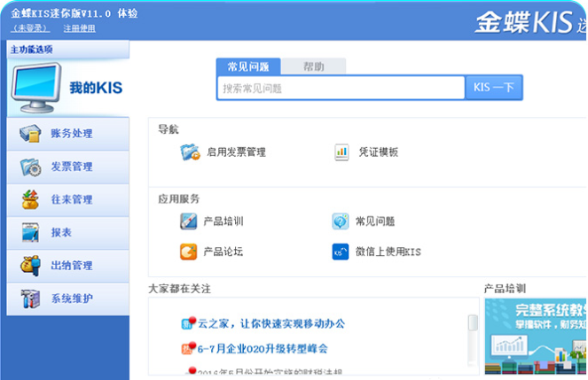Screen dimensions: 588x380
Task: Select 系统维护 label in sidebar
Action: tap(72, 299)
